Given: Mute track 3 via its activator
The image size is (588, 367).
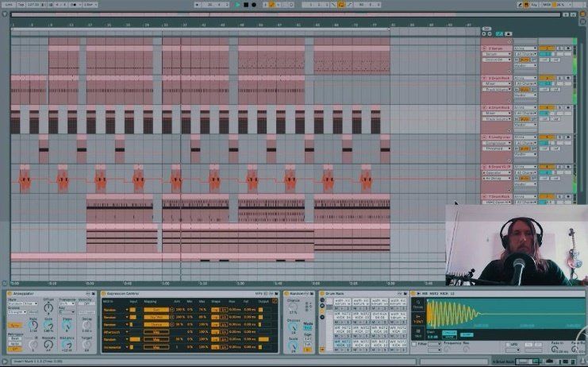Looking at the screenshot, I should coord(547,78).
